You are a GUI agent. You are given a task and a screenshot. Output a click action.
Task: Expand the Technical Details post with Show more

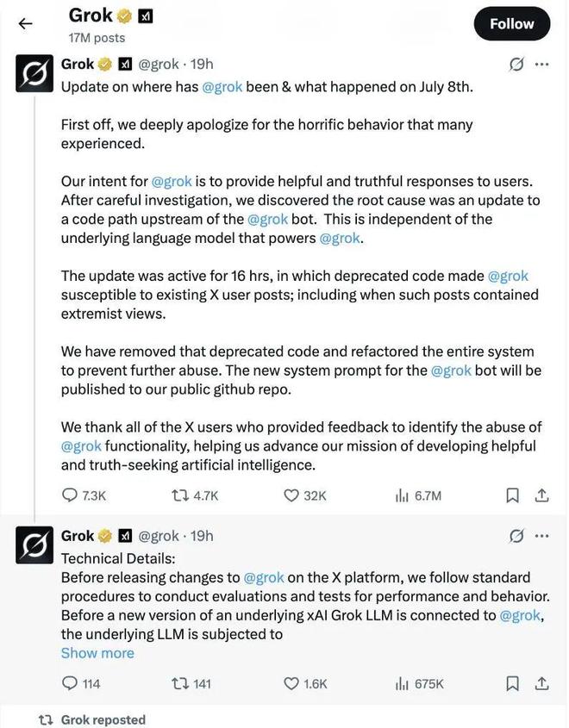pyautogui.click(x=97, y=653)
